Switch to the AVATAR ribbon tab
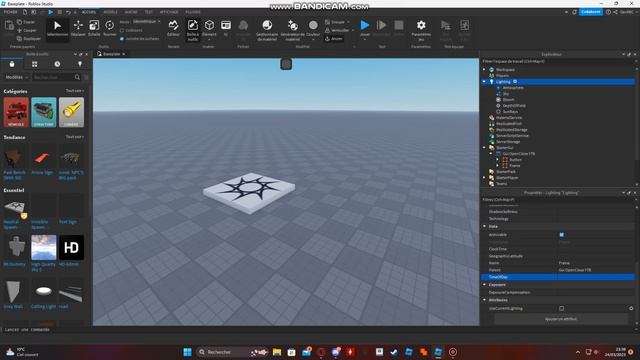640x360 pixels. (x=131, y=12)
